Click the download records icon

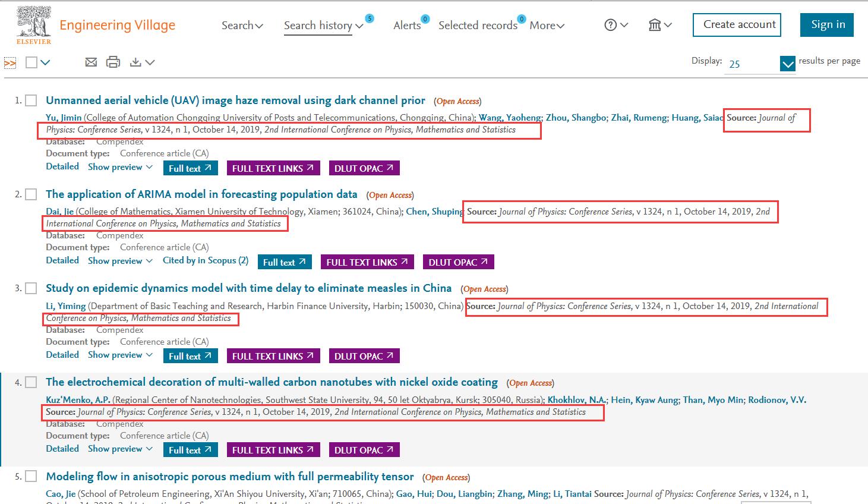136,62
